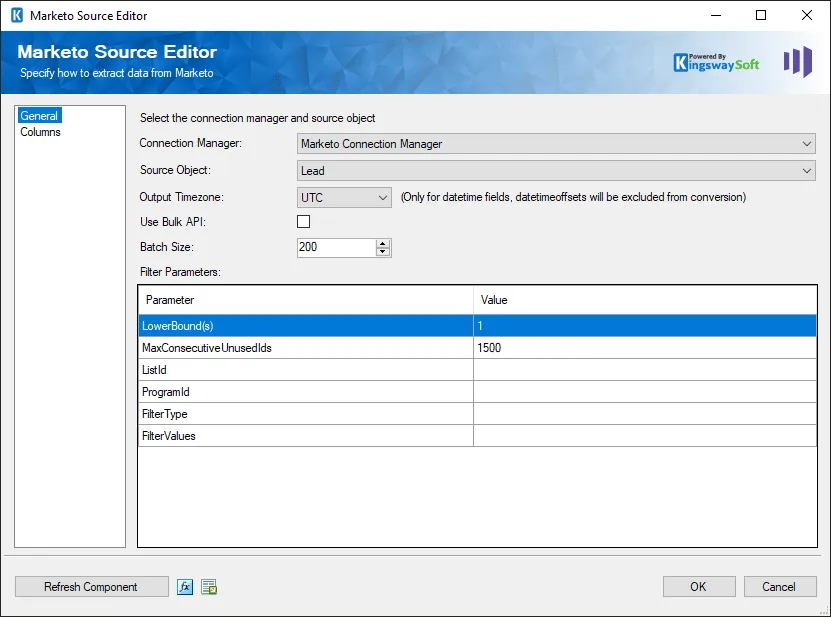This screenshot has width=831, height=617.
Task: Increase Batch Size with up arrow
Action: tap(383, 243)
